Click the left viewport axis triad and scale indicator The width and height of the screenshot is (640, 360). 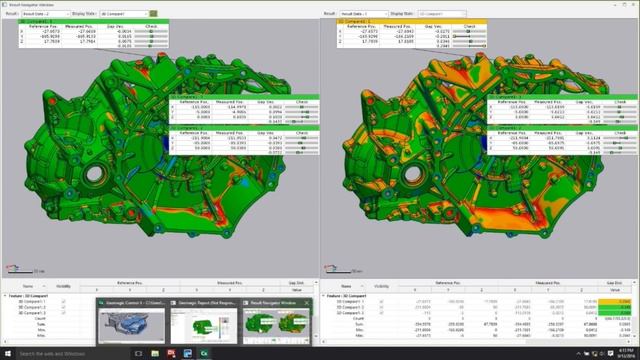(x=24, y=269)
